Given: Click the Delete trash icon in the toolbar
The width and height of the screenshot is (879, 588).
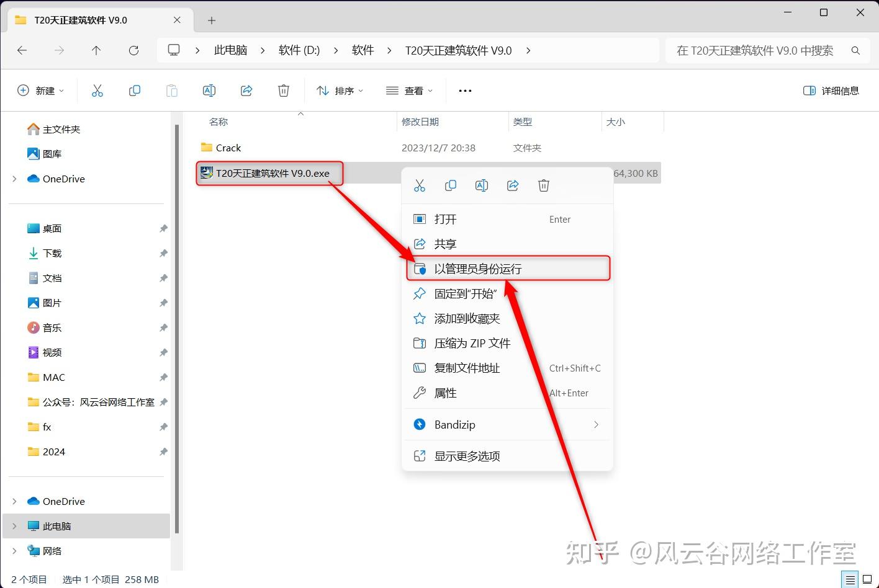Looking at the screenshot, I should pyautogui.click(x=284, y=91).
